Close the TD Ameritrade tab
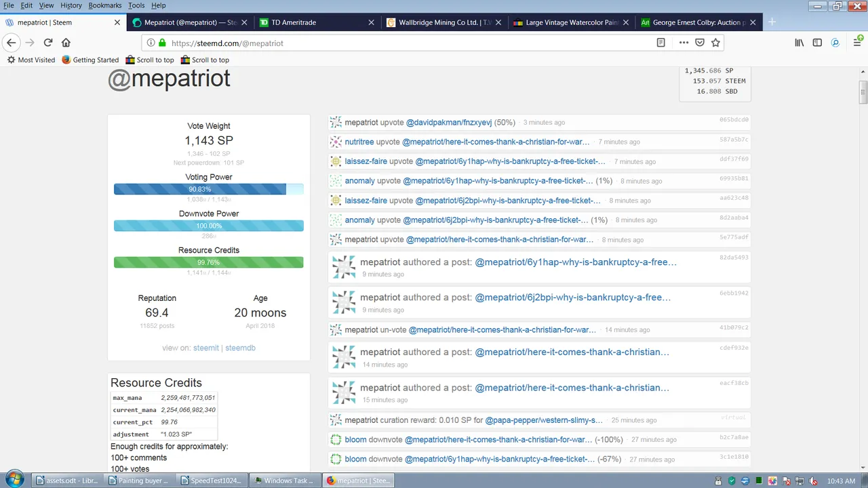868x488 pixels. click(371, 22)
